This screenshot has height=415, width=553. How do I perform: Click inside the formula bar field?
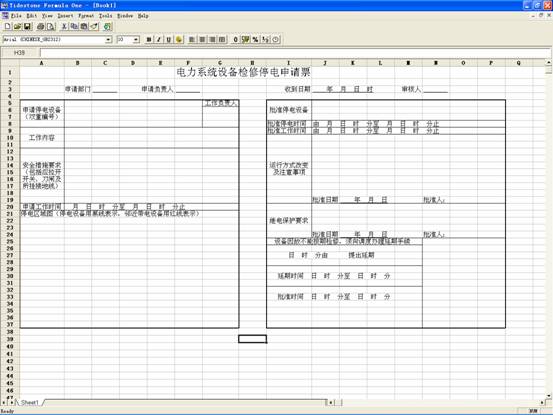click(294, 53)
